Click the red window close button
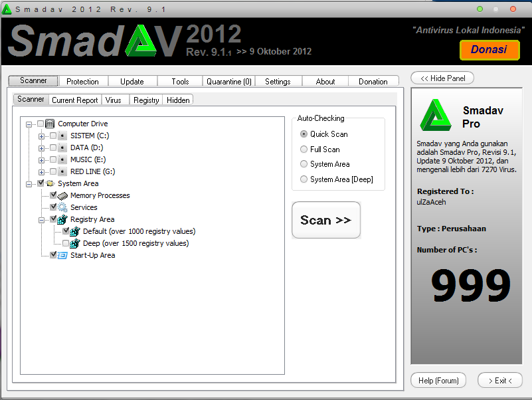The height and width of the screenshot is (400, 532). tap(513, 9)
